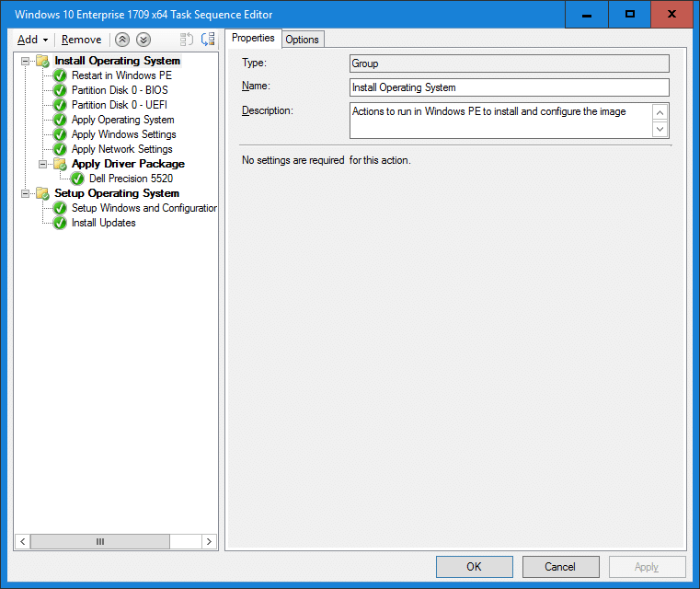Select the Setup Operating System group
The height and width of the screenshot is (589, 700).
pyautogui.click(x=117, y=193)
